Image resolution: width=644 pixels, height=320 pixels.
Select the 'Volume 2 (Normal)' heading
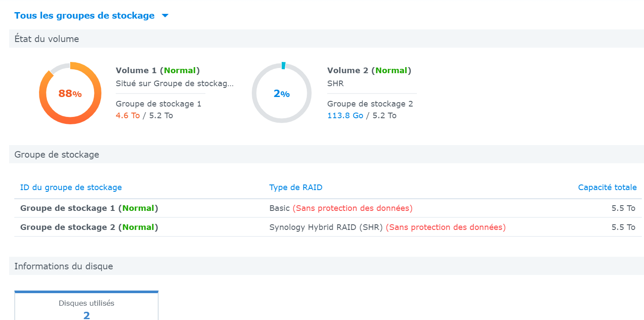(x=369, y=71)
